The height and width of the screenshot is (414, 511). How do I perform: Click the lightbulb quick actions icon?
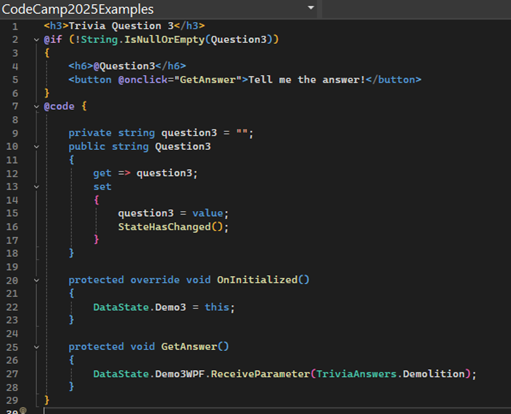[23, 411]
